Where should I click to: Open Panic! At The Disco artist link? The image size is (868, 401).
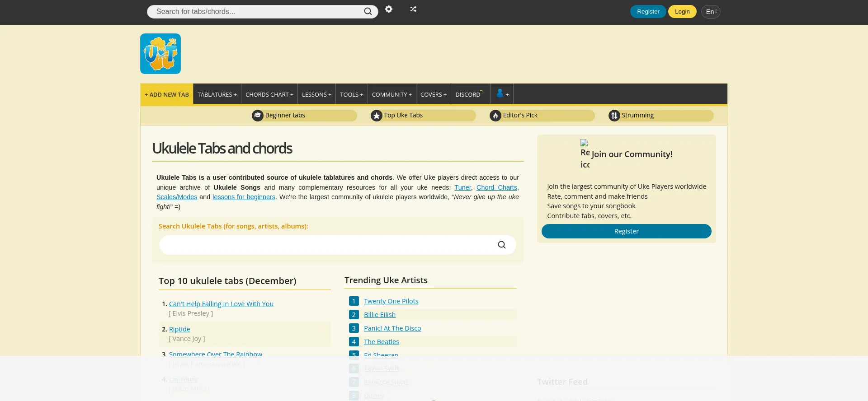pyautogui.click(x=392, y=328)
